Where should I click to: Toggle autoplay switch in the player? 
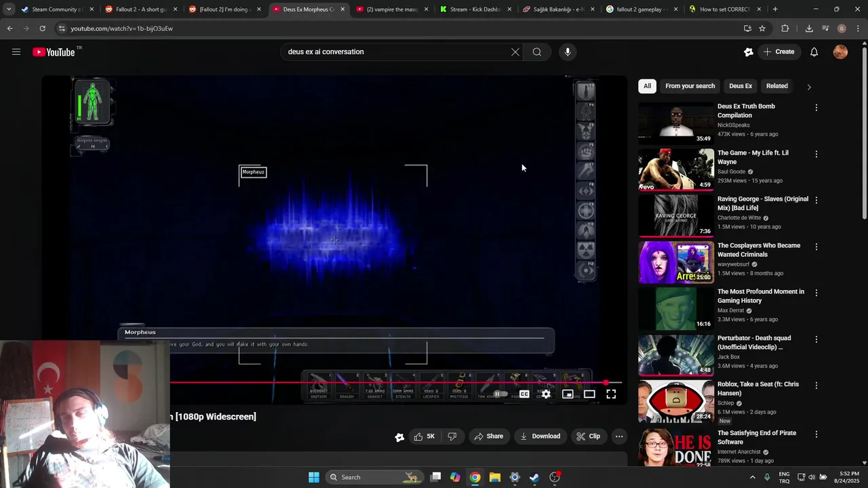click(x=500, y=394)
